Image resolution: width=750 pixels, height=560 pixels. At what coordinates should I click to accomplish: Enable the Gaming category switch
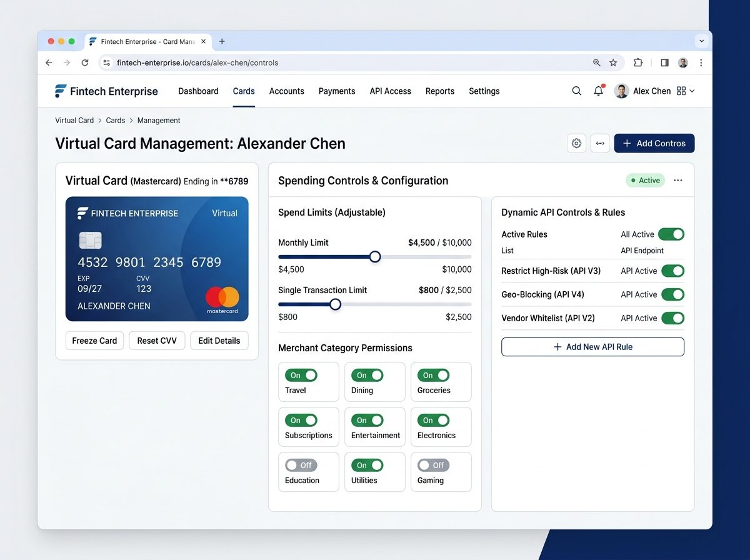click(x=434, y=466)
